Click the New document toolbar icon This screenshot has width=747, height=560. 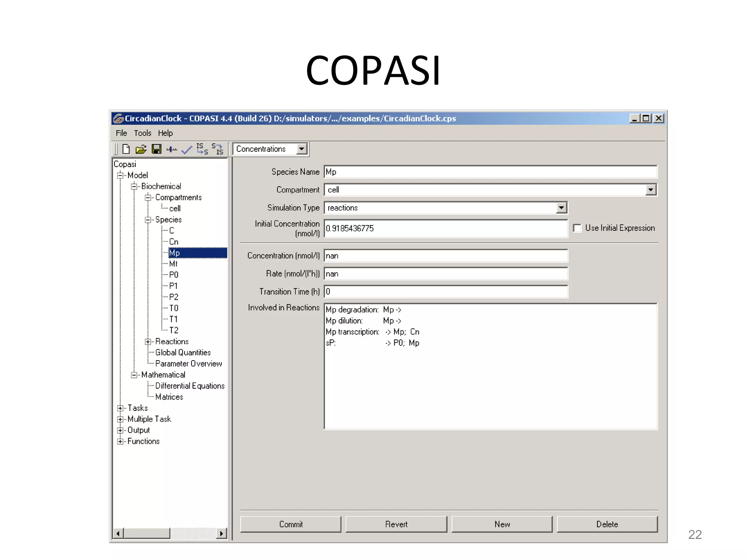pyautogui.click(x=126, y=149)
